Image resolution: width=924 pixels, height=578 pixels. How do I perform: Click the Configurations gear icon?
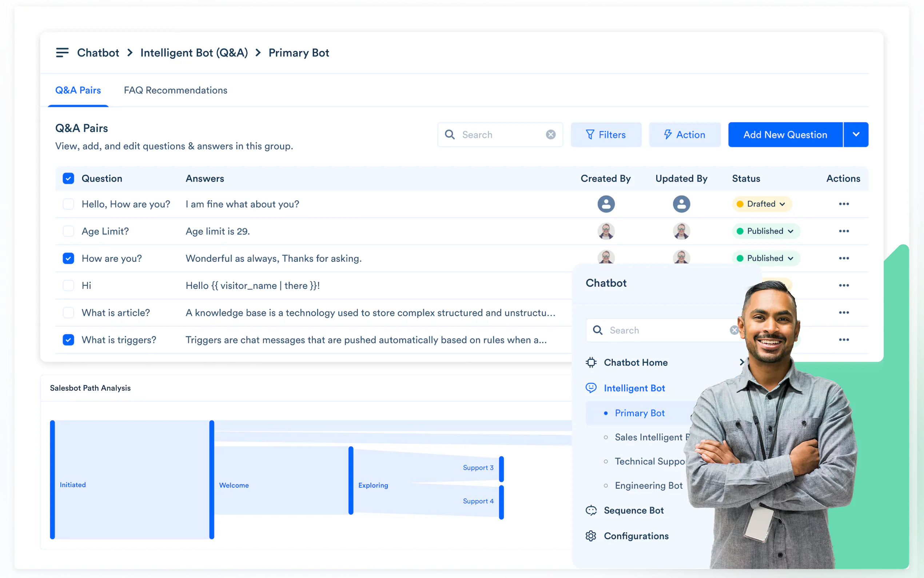[591, 536]
